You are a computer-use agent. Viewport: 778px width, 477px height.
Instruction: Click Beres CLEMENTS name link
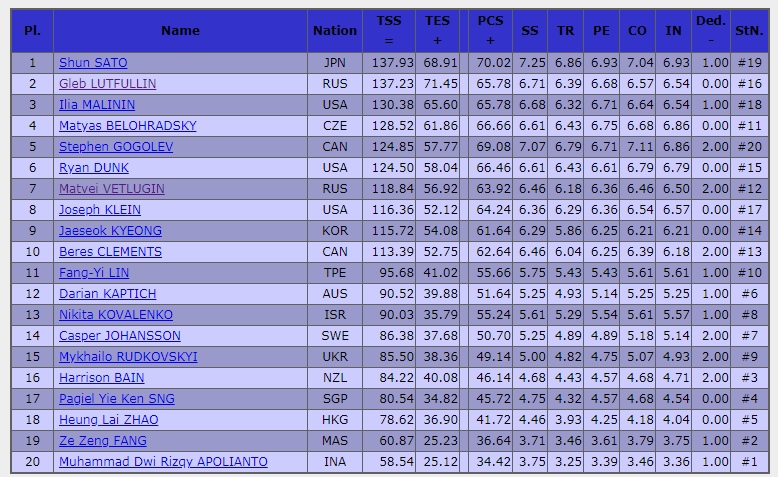pos(110,252)
